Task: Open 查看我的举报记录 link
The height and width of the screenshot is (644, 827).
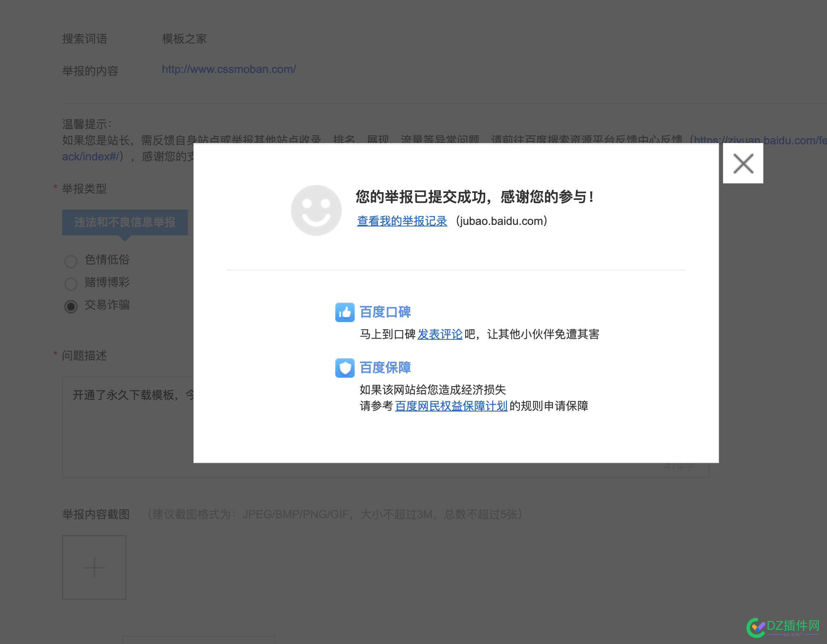Action: click(402, 221)
